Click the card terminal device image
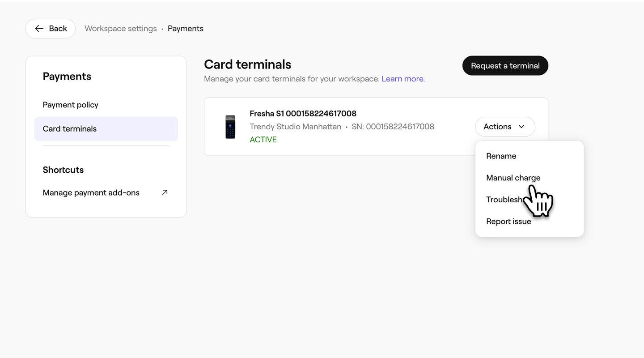 click(230, 127)
